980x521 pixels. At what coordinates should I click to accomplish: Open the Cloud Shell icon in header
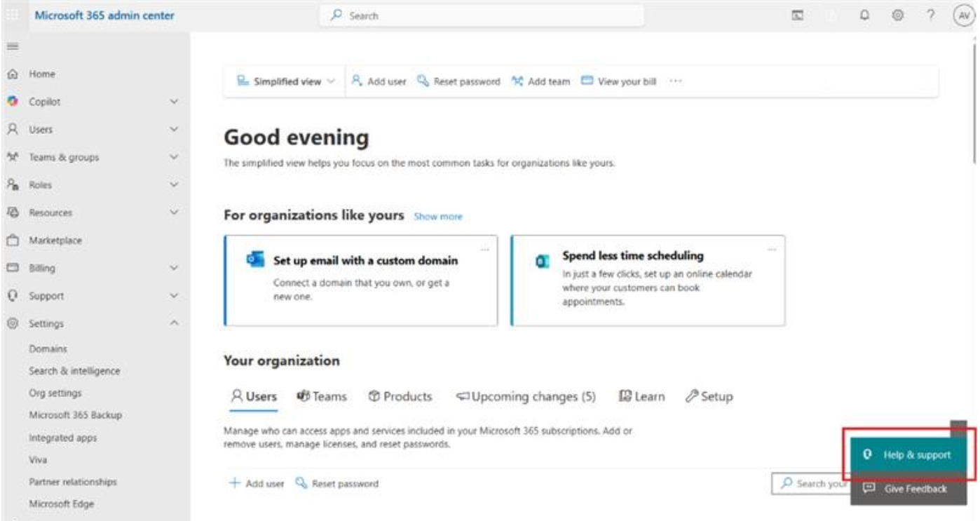coord(796,15)
